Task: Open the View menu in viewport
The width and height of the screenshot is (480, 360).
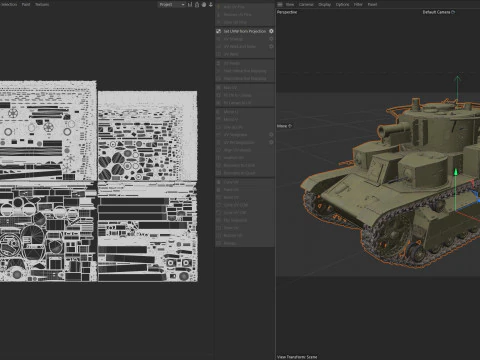Action: point(290,4)
